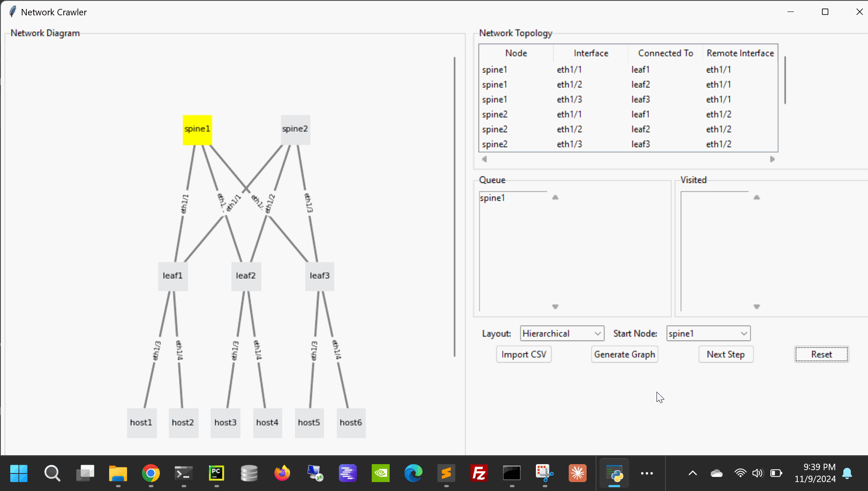Click the Reset button
Image resolution: width=868 pixels, height=491 pixels.
(x=821, y=354)
